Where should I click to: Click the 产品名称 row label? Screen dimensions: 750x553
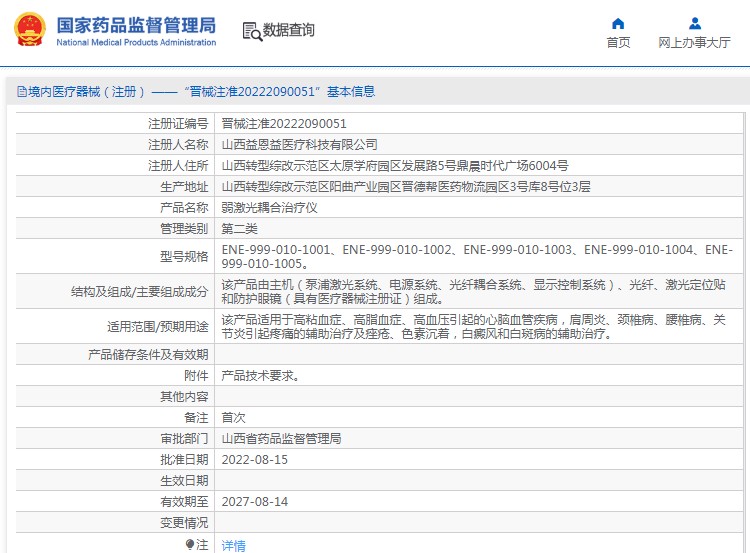pos(184,208)
